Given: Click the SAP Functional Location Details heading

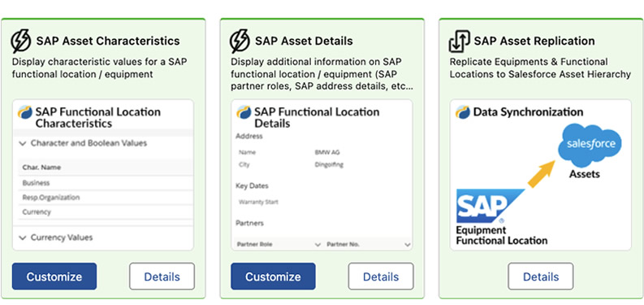Looking at the screenshot, I should 317,118.
